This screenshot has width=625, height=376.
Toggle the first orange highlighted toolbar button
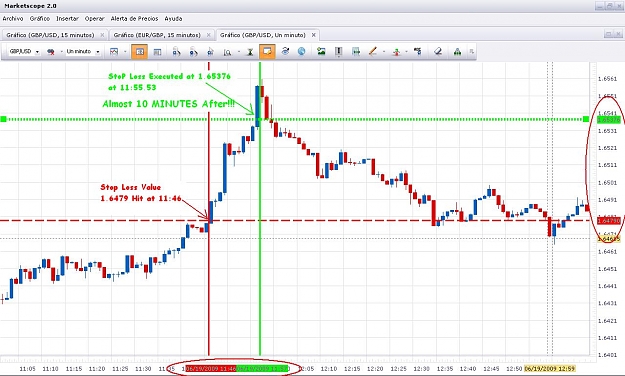140,52
